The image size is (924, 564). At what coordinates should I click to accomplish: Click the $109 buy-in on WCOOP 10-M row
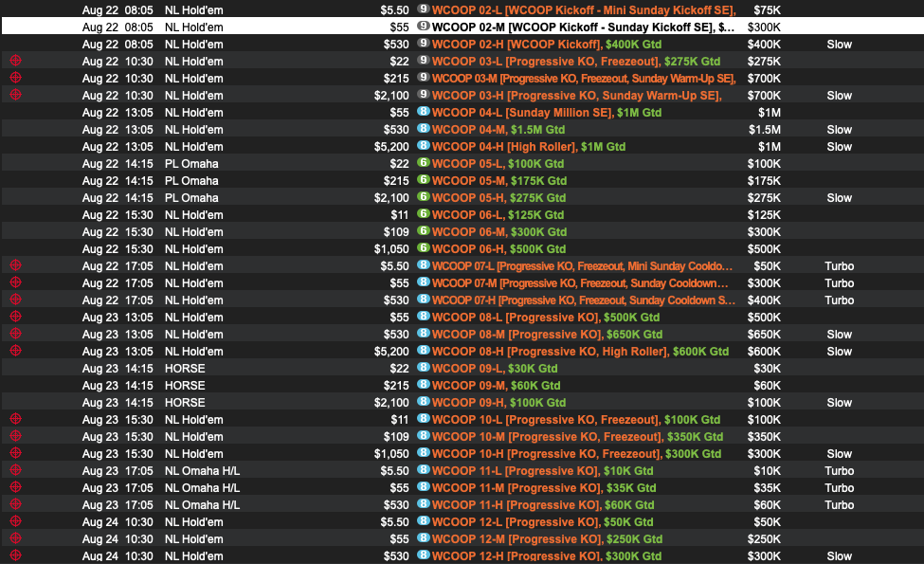point(396,437)
